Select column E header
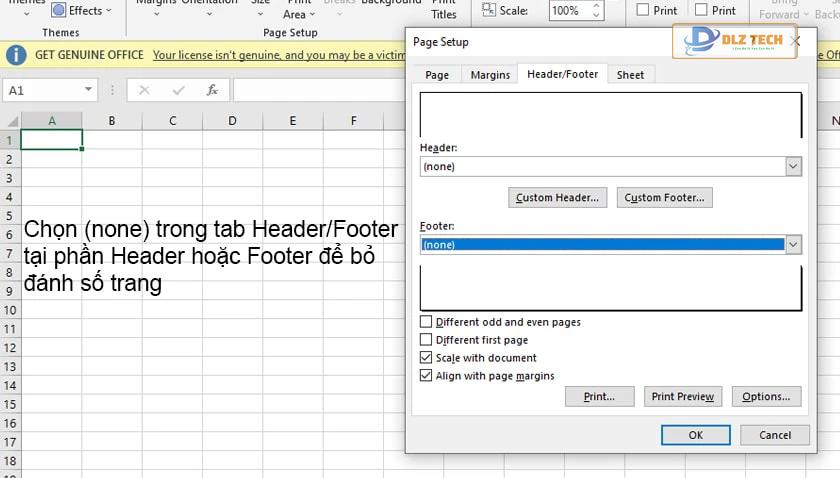 [x=293, y=121]
